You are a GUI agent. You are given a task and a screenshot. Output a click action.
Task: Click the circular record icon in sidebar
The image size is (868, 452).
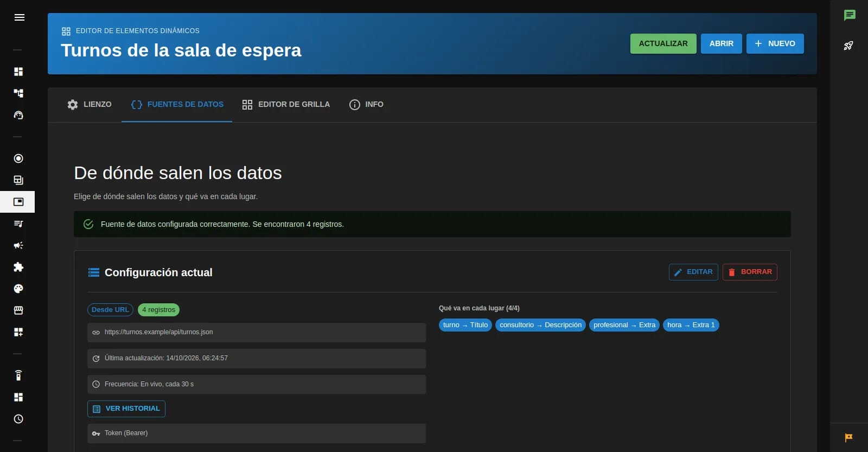pyautogui.click(x=18, y=158)
